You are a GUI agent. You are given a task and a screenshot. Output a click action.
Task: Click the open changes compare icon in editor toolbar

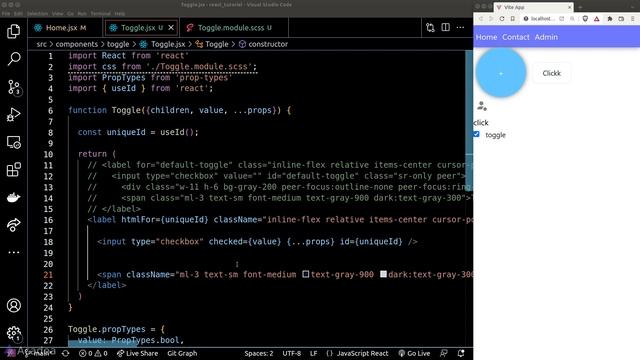coord(430,28)
